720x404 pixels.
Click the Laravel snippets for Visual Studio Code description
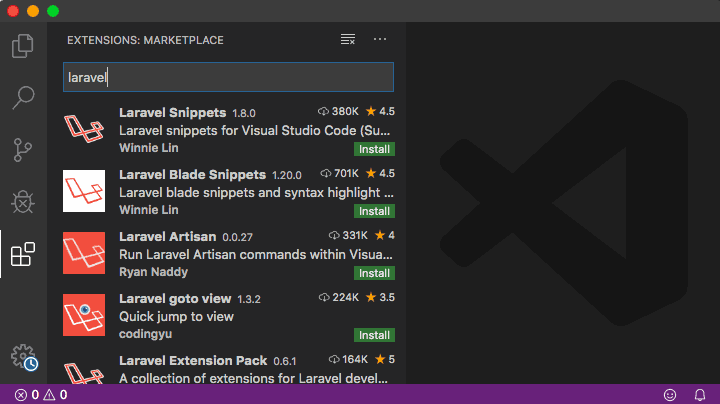pyautogui.click(x=254, y=130)
